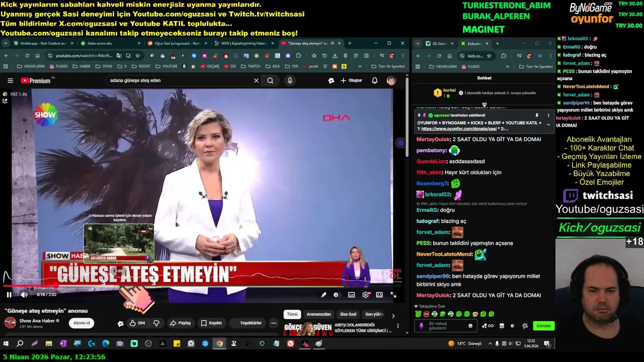Switch the player to theater mode
Screen dimensions: 644x362
(x=379, y=295)
